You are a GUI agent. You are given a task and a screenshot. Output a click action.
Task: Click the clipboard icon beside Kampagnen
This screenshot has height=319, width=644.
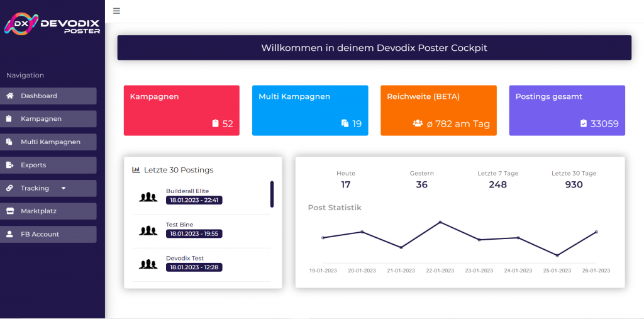(9, 119)
